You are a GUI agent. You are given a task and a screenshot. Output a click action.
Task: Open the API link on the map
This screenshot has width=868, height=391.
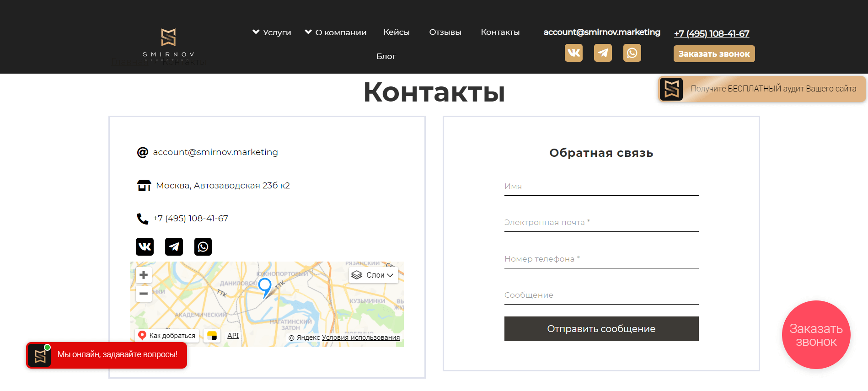[x=233, y=335]
